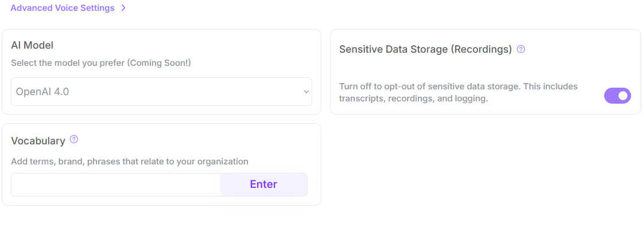644x240 pixels.
Task: Toggle the Sensitive Data Storage switch
Action: [617, 96]
